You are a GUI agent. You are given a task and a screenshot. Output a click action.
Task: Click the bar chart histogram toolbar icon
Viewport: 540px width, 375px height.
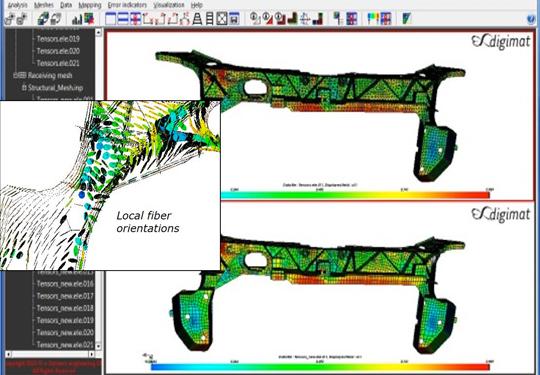tap(77, 19)
